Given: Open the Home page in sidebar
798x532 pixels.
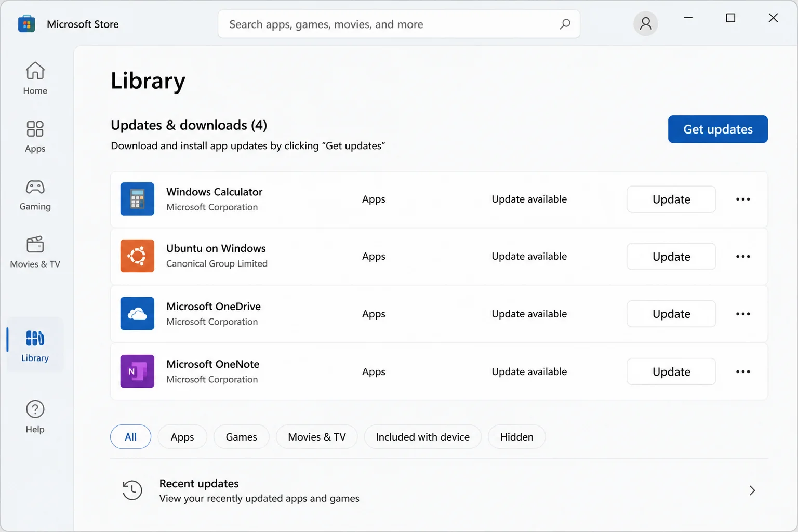Looking at the screenshot, I should coord(35,78).
